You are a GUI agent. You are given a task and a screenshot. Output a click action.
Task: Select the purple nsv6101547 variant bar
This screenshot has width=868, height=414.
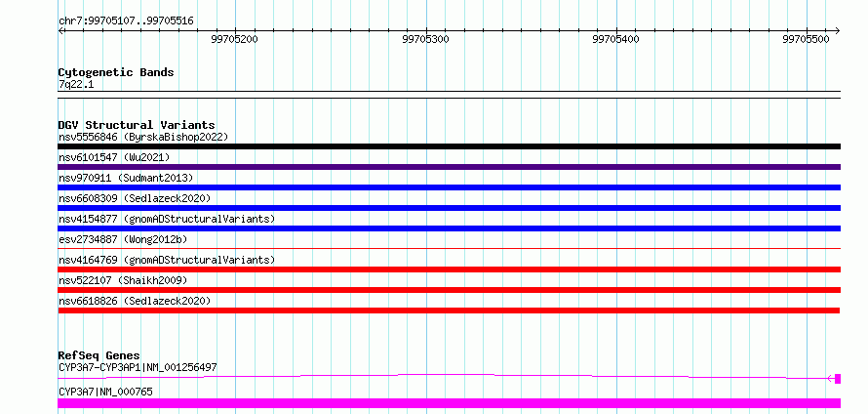(449, 167)
